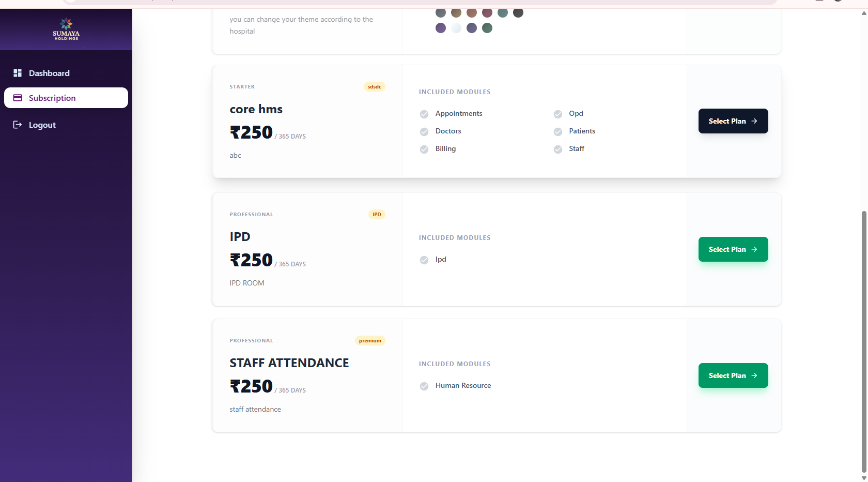Click check icon beside Staff module

point(558,149)
